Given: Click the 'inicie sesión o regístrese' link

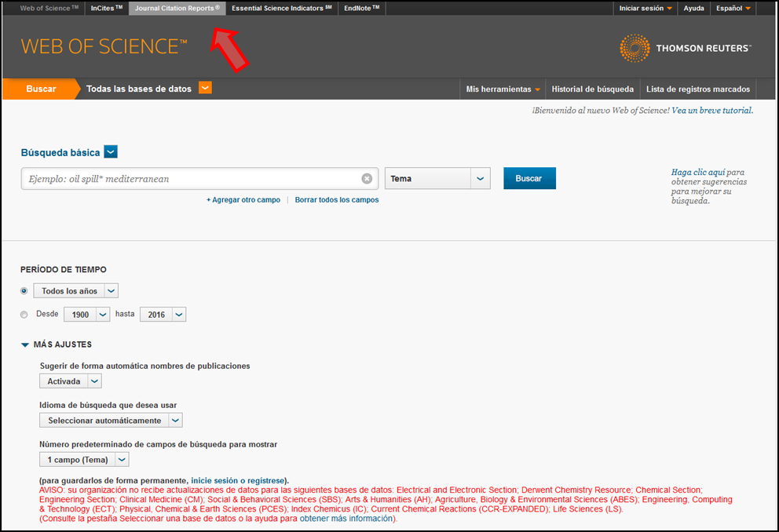Looking at the screenshot, I should click(x=238, y=480).
